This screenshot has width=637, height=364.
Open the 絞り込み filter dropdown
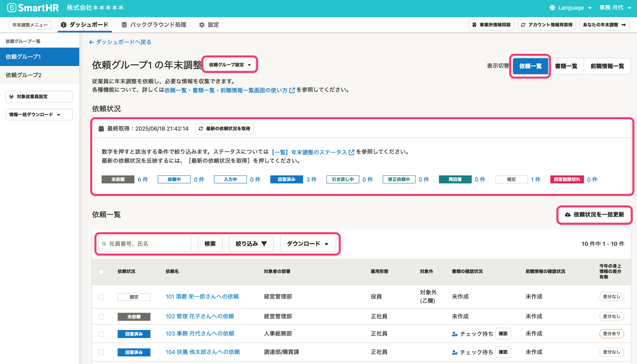251,244
